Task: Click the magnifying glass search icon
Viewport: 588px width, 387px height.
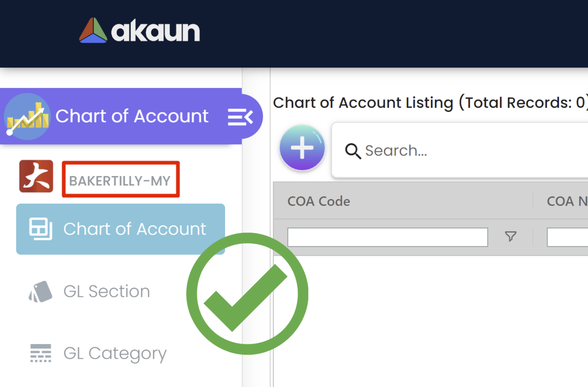Action: coord(353,151)
